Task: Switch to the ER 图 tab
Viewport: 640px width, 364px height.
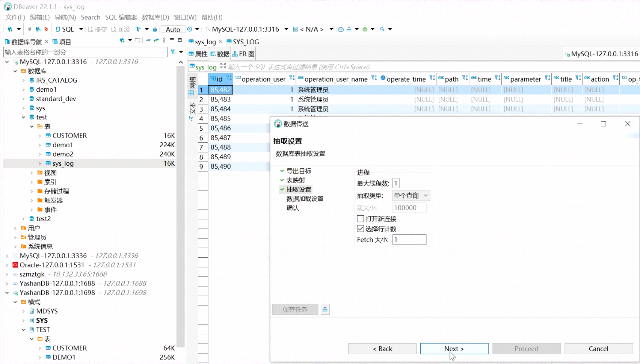Action: tap(243, 54)
